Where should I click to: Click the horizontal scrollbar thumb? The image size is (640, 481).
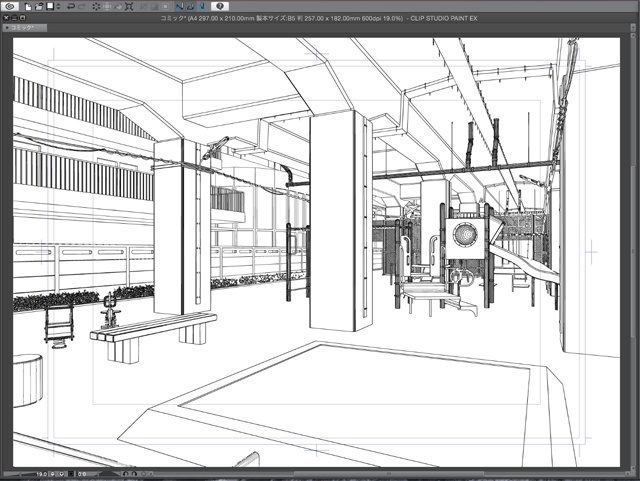click(x=389, y=474)
